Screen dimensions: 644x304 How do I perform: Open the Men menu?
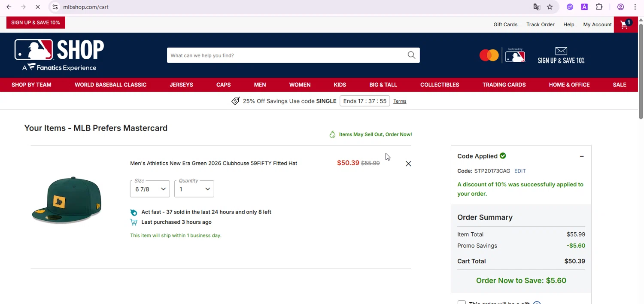pyautogui.click(x=260, y=85)
